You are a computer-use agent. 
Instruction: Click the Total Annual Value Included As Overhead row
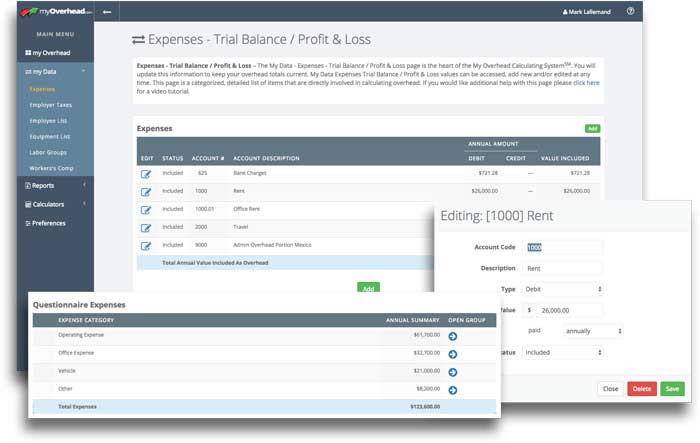point(285,263)
